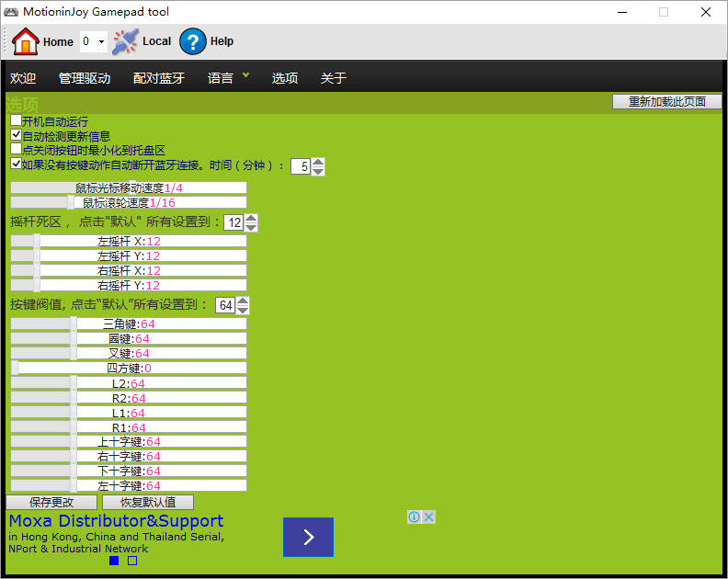The width and height of the screenshot is (728, 579).
Task: Open the Moxa Distributor&Support ad link
Action: (116, 521)
